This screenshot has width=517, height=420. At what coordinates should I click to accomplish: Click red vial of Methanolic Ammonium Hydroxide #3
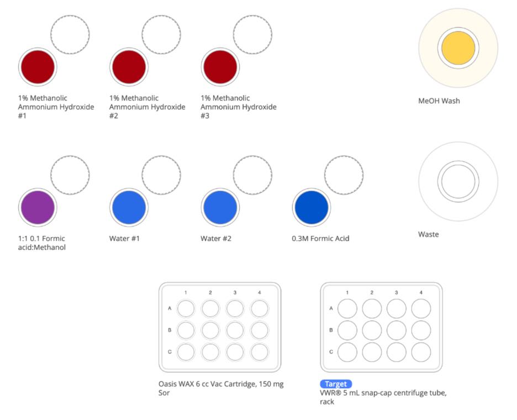[x=220, y=66]
